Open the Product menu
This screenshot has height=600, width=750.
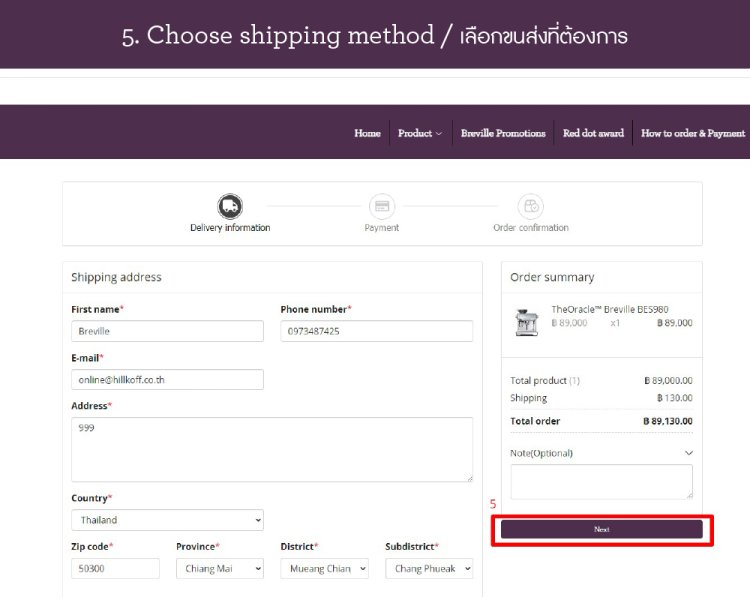click(419, 133)
